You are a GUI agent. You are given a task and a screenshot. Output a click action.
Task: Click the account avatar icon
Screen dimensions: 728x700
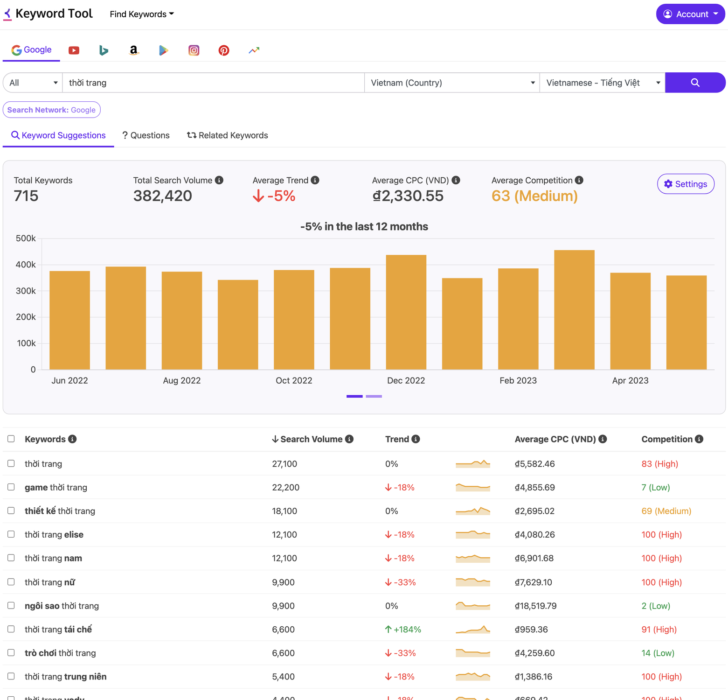[x=668, y=14]
